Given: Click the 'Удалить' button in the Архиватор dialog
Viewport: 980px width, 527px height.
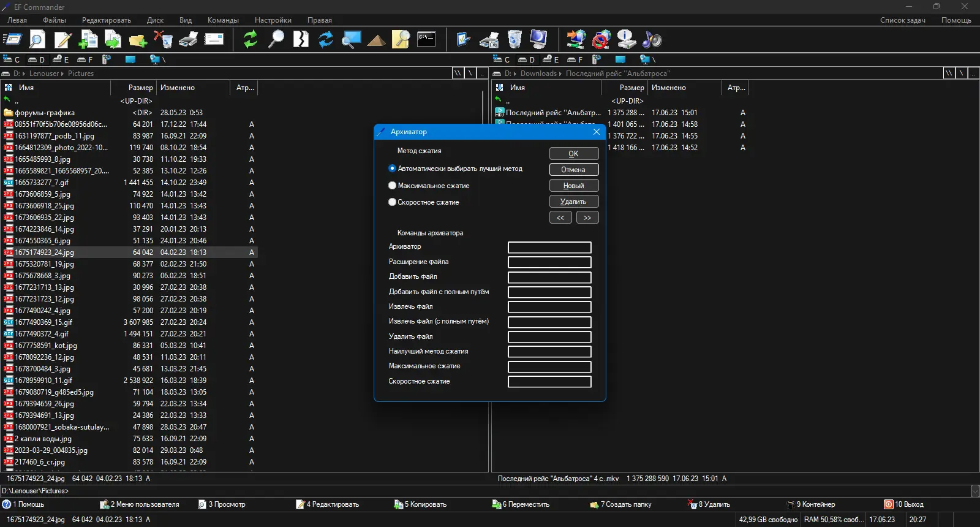Looking at the screenshot, I should click(574, 202).
